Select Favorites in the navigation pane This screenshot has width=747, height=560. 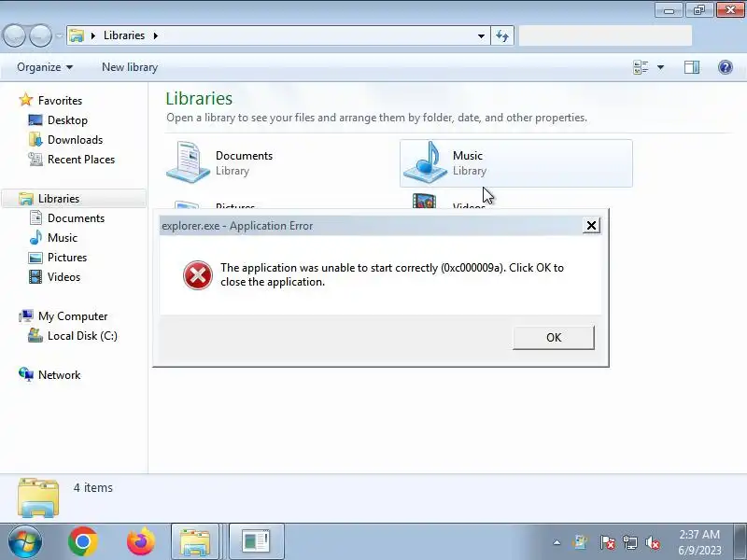pos(60,101)
